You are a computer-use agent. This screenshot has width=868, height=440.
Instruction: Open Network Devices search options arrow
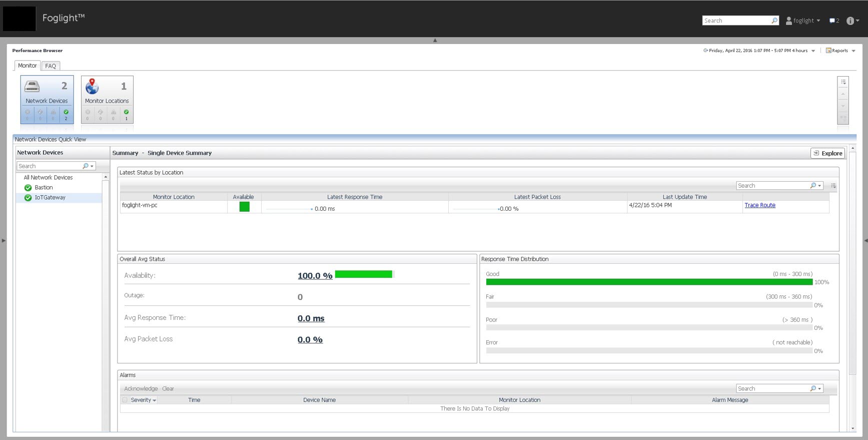[92, 166]
